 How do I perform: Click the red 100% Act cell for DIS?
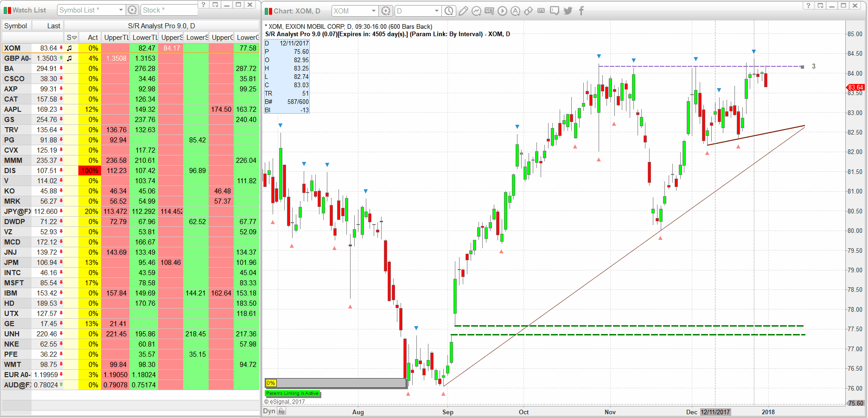coord(90,171)
